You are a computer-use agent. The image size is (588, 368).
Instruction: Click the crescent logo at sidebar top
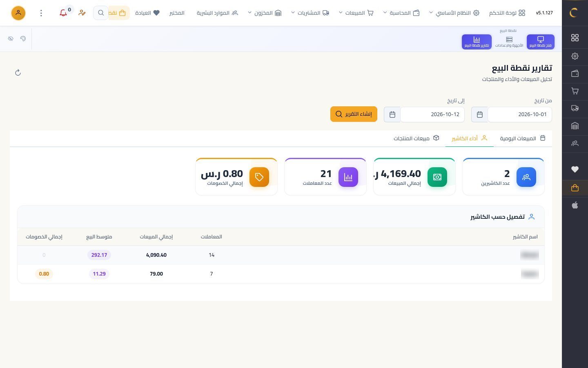coord(573,13)
